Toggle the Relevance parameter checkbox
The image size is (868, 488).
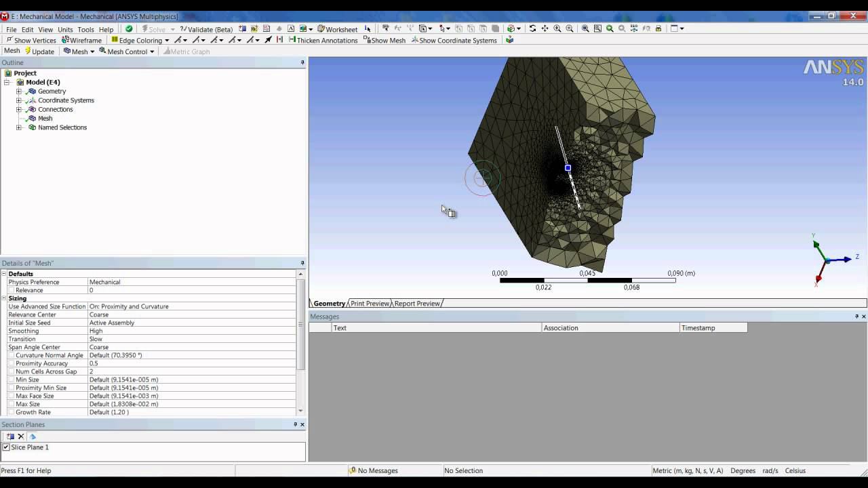[12, 290]
